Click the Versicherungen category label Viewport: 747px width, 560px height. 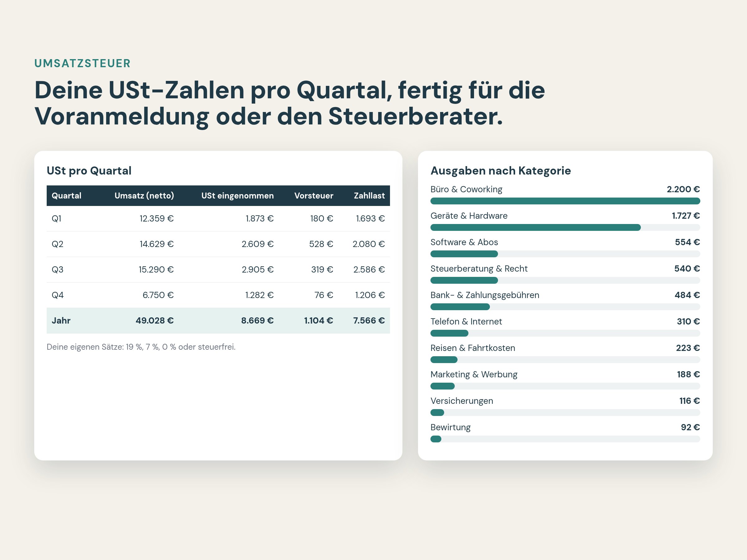pos(462,401)
